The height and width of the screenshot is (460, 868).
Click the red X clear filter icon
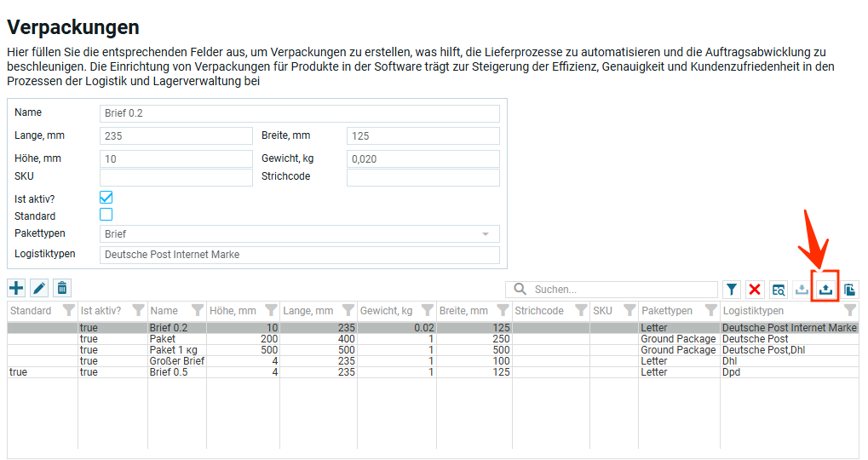(x=755, y=290)
